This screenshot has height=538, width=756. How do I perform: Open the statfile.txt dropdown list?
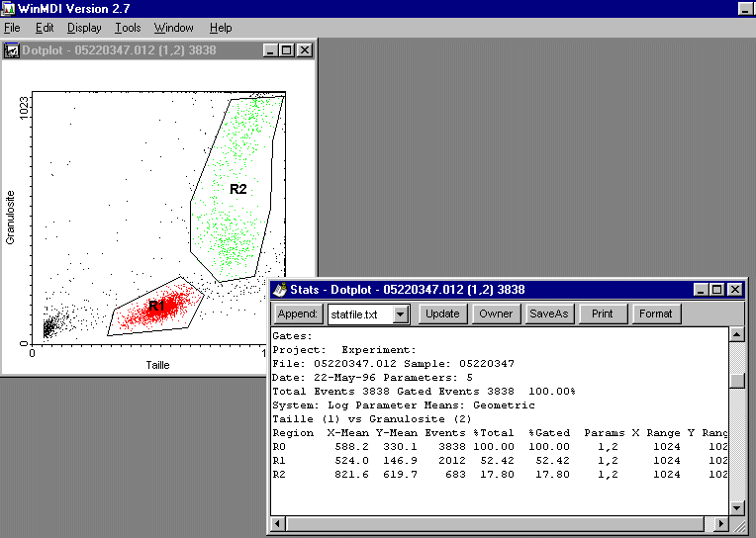(x=401, y=314)
